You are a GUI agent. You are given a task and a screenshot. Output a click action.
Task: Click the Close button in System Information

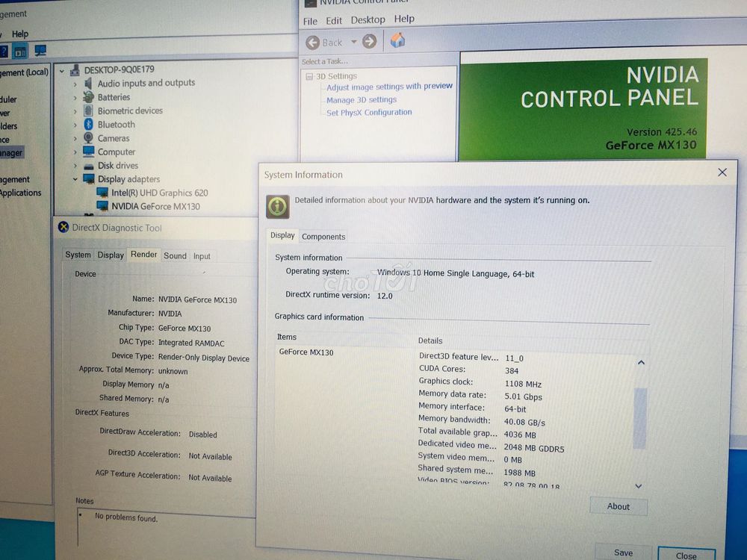pyautogui.click(x=686, y=556)
